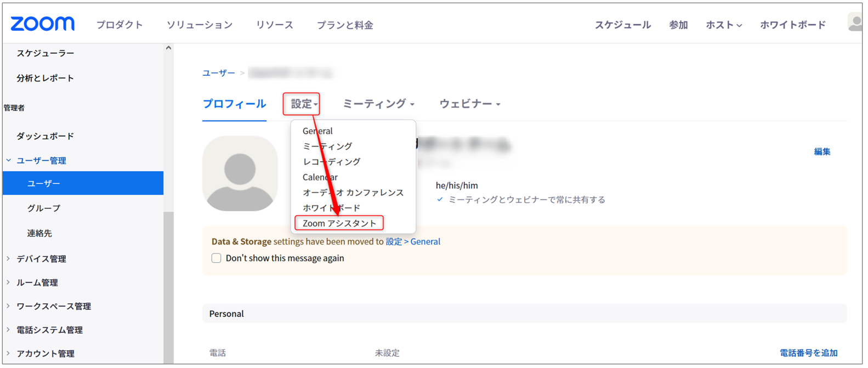This screenshot has height=368, width=868.
Task: Click the ミーティングとウェビナーで常に共有する text
Action: coord(527,200)
